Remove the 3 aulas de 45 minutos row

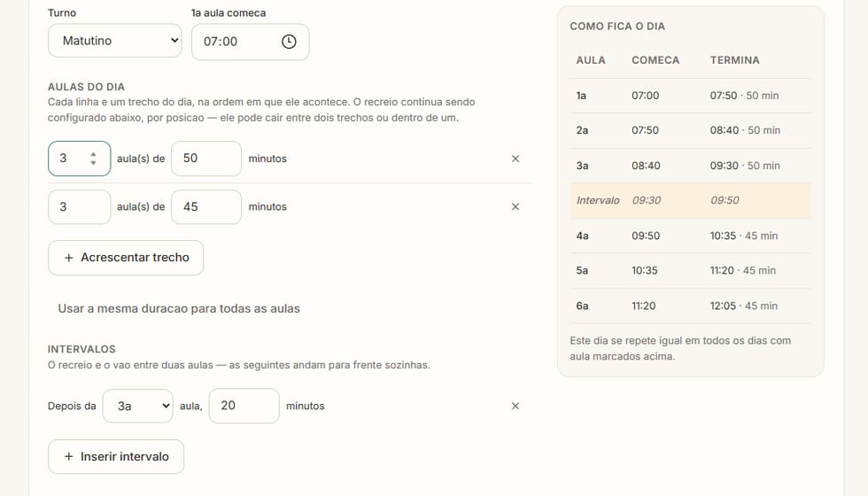point(515,207)
